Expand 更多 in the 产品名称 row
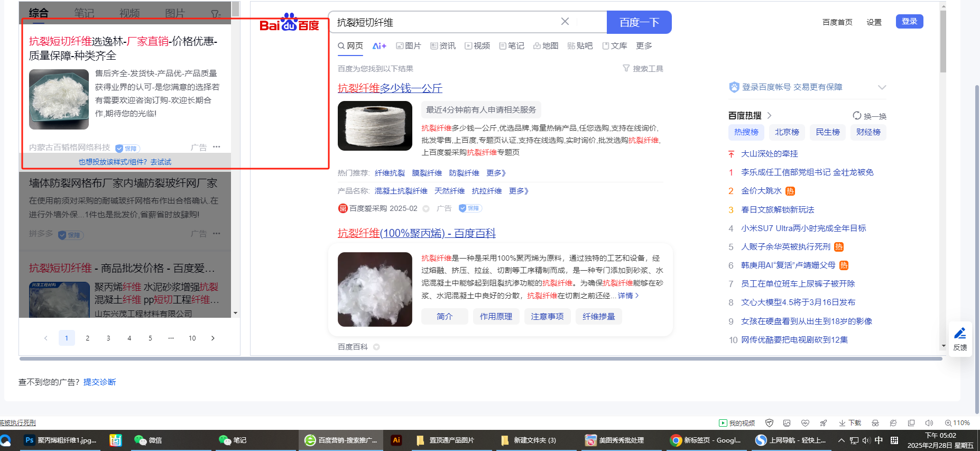Viewport: 980px width, 451px height. pyautogui.click(x=519, y=191)
